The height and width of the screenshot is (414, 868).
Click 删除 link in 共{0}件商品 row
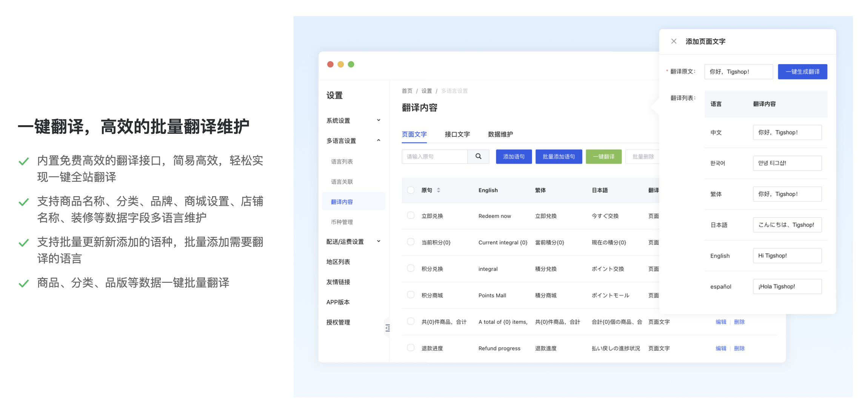[739, 322]
